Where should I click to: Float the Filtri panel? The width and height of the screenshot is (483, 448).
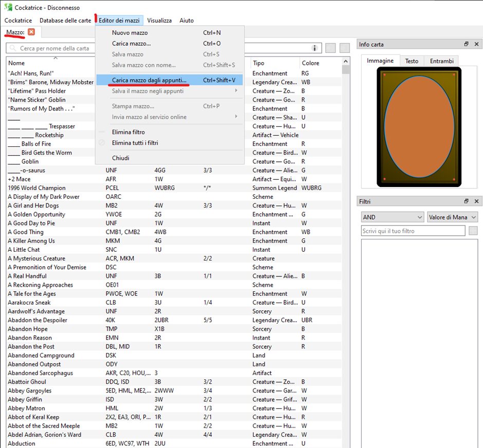pos(466,201)
